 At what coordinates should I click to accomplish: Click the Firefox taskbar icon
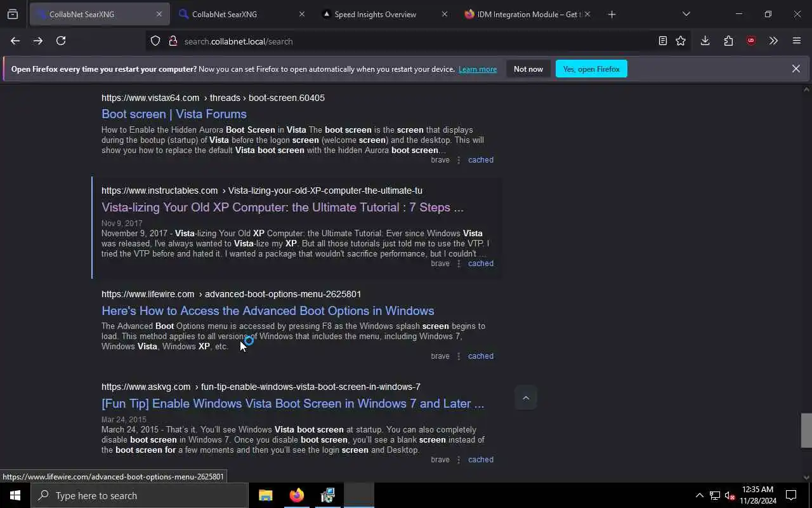tap(296, 495)
